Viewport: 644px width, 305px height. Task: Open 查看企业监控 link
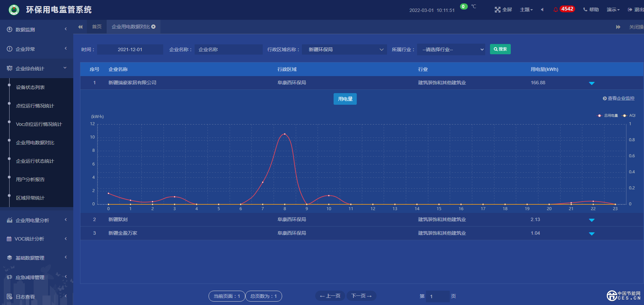[621, 98]
